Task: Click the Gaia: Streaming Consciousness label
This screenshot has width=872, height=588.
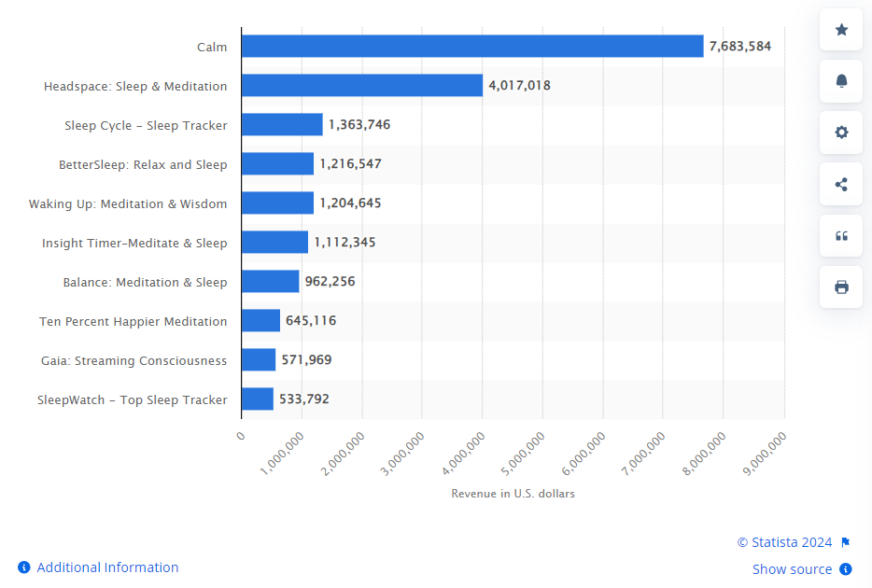Action: [134, 360]
